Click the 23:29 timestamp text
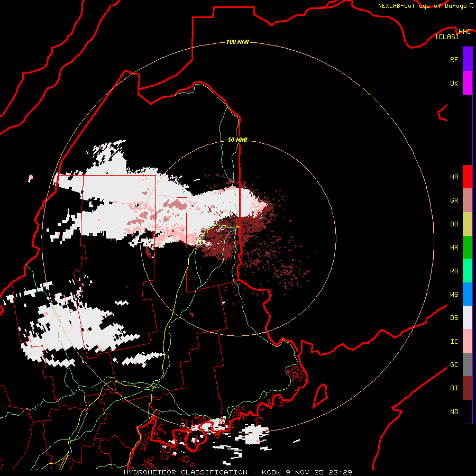Screen dimensions: 476x476 click(340, 472)
